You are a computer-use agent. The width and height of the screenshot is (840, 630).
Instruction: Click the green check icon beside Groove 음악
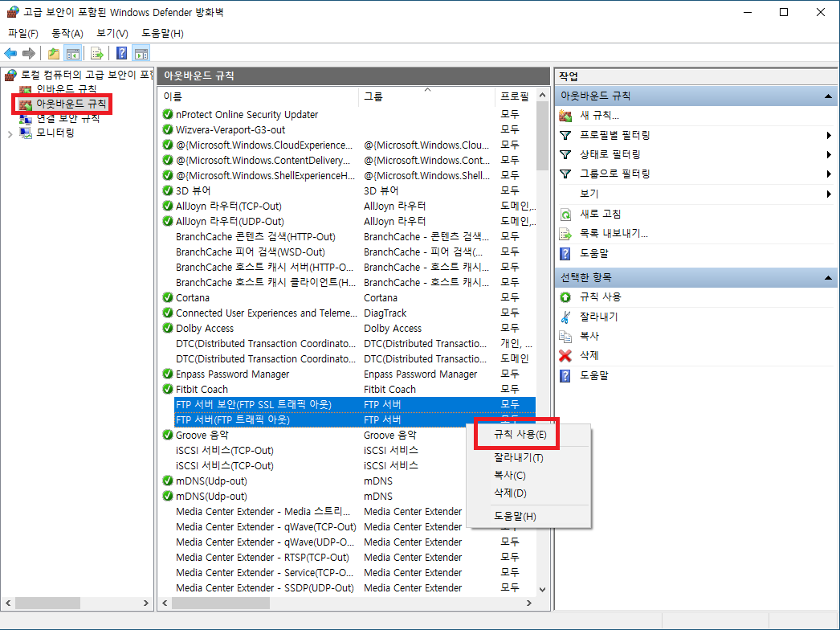coord(168,435)
